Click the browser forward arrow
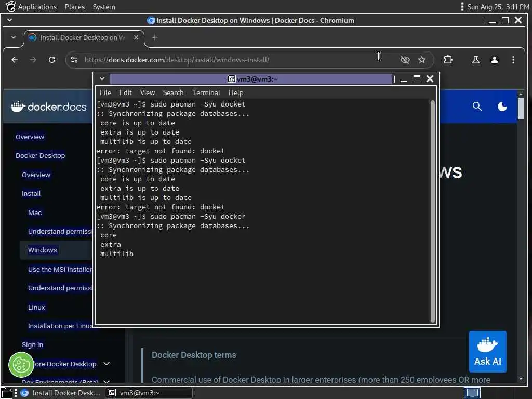The image size is (532, 399). tap(33, 60)
